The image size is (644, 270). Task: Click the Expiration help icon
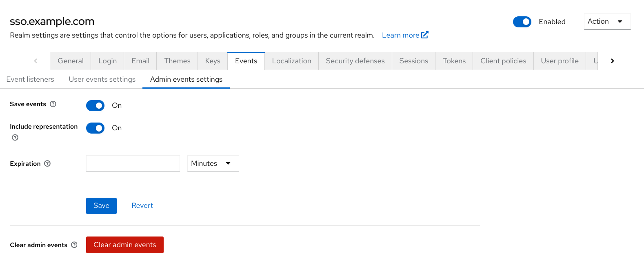click(47, 163)
